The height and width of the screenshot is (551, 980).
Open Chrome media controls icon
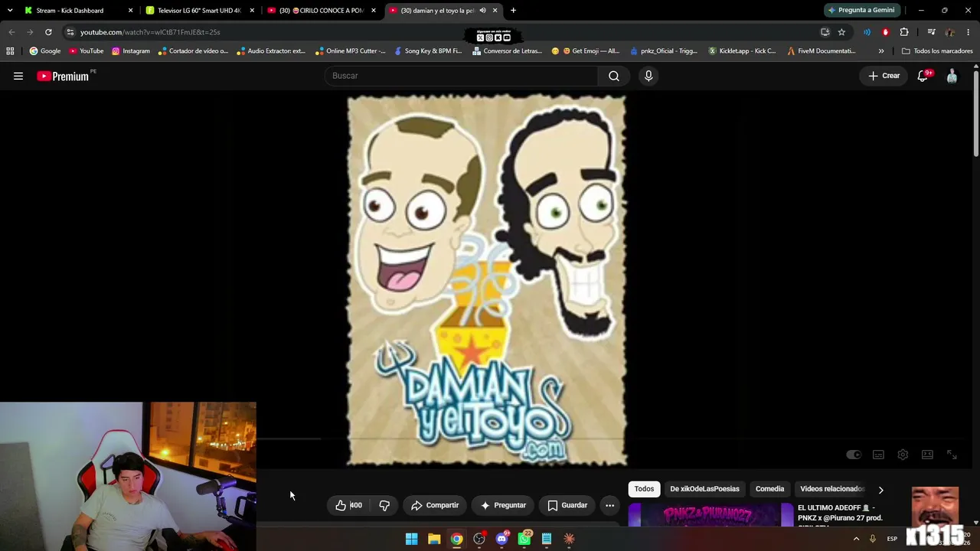pyautogui.click(x=931, y=32)
